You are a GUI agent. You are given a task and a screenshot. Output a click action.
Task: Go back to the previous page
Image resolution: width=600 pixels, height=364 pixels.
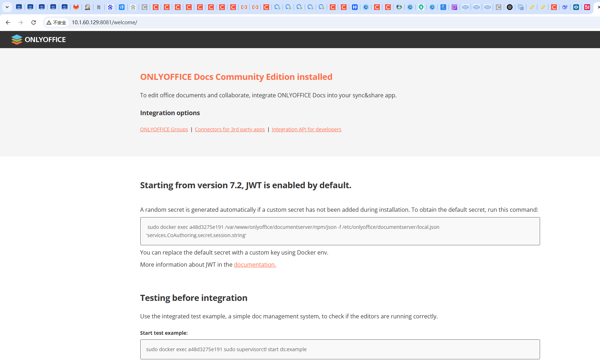[8, 22]
